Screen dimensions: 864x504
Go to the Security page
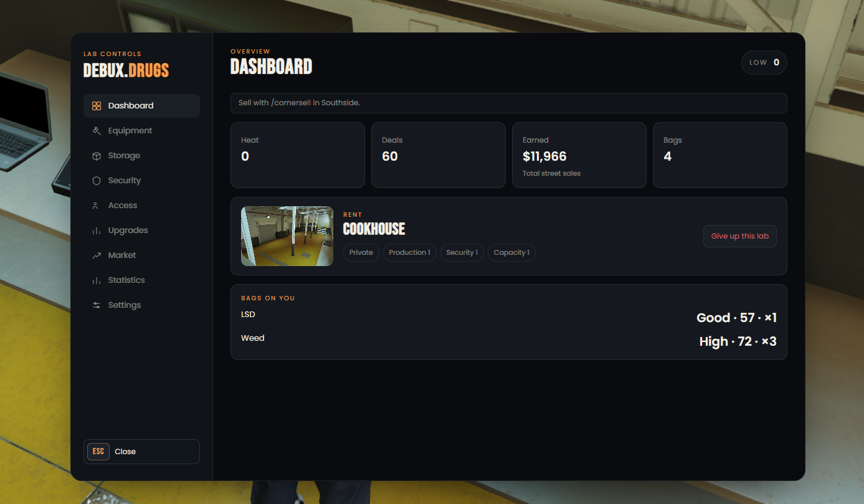click(141, 181)
